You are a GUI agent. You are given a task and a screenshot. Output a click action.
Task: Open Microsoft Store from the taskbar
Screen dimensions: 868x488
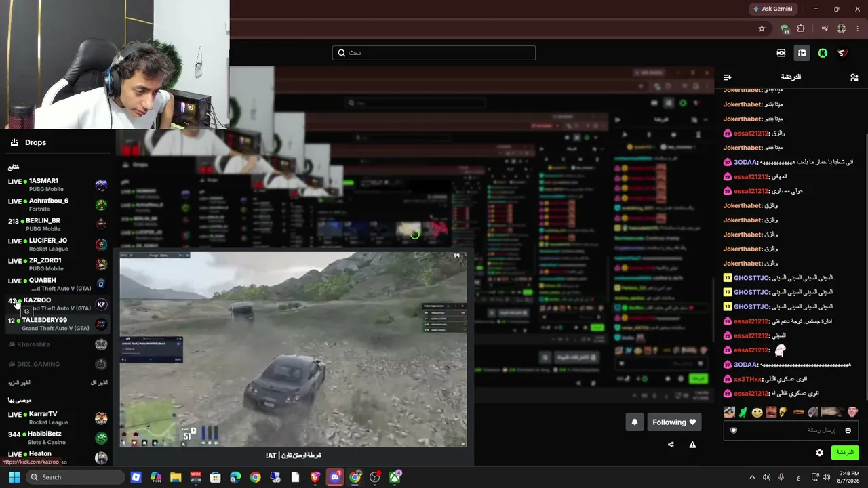(x=216, y=477)
